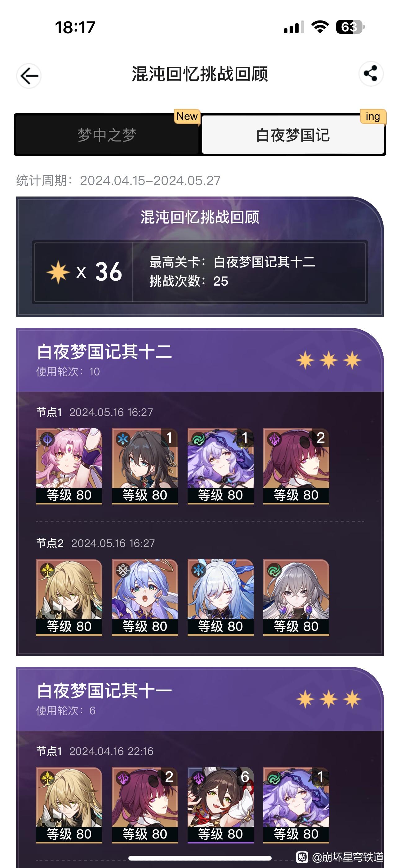Tap the white-haired ice character in node 2
Image resolution: width=400 pixels, height=868 pixels.
pos(220,597)
